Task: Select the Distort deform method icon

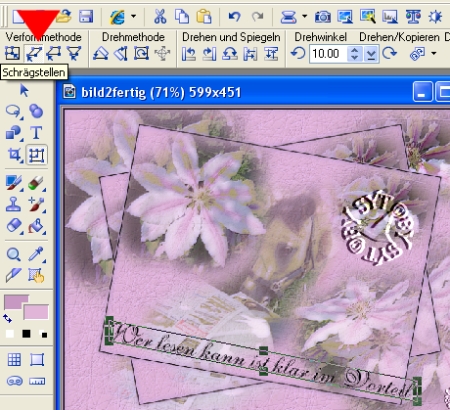Action: tap(54, 53)
